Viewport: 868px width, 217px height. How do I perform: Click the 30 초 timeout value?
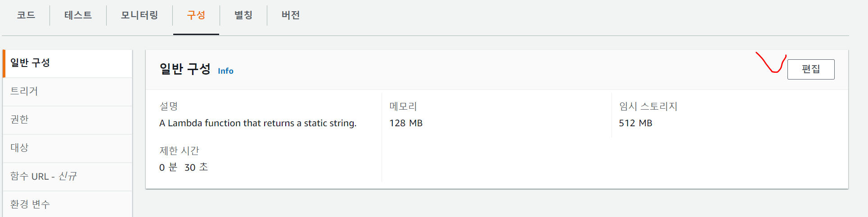pos(196,168)
